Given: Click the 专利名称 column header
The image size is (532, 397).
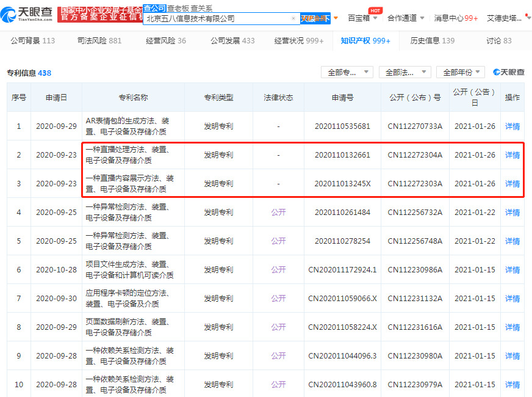Looking at the screenshot, I should [x=133, y=98].
